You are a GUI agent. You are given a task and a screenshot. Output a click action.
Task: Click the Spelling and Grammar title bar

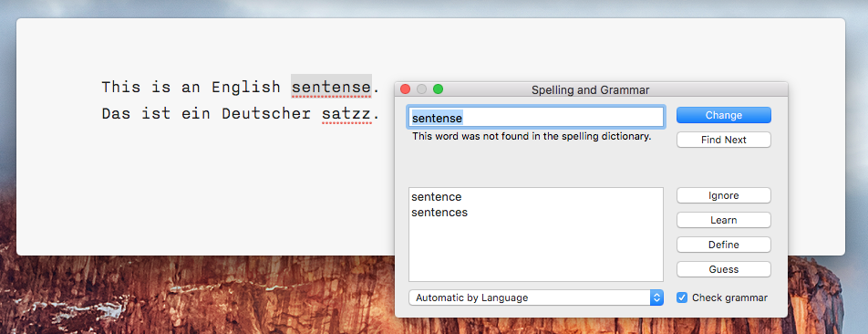tap(591, 89)
